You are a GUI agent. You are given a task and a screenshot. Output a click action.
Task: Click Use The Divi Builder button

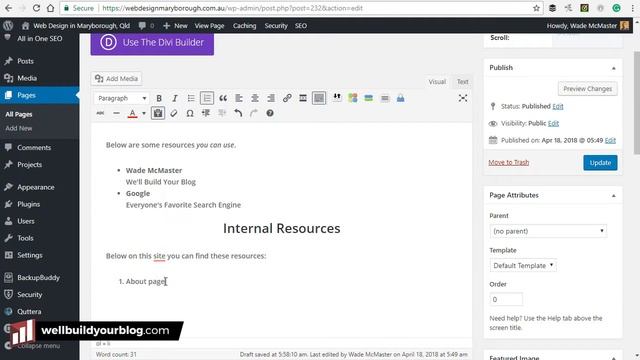tap(152, 43)
